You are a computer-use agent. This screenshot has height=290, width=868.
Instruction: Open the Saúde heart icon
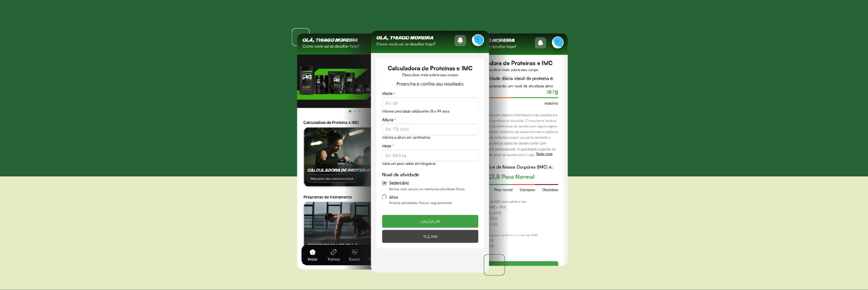(x=354, y=252)
